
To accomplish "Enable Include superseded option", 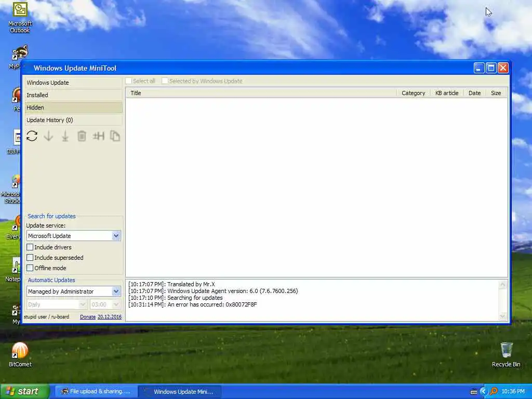I will 30,258.
